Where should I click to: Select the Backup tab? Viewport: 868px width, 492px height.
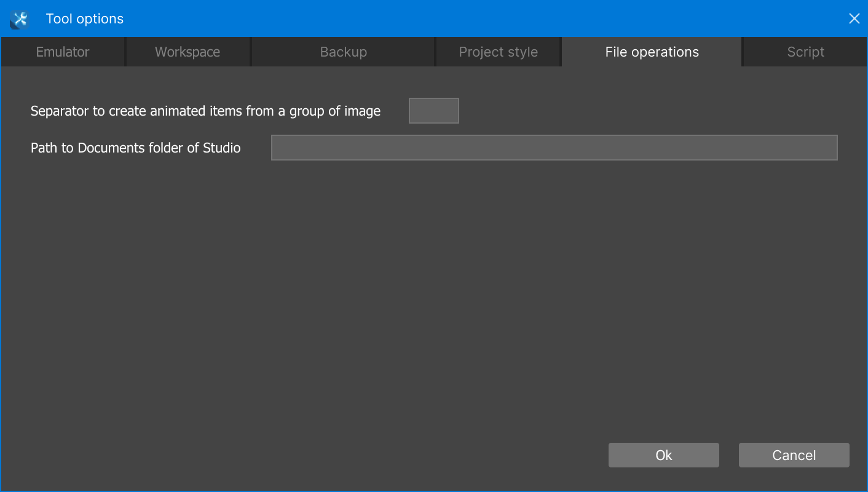click(x=343, y=52)
